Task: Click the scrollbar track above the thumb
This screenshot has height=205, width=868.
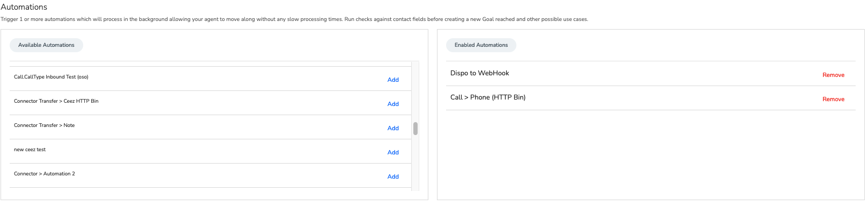Action: point(415,91)
